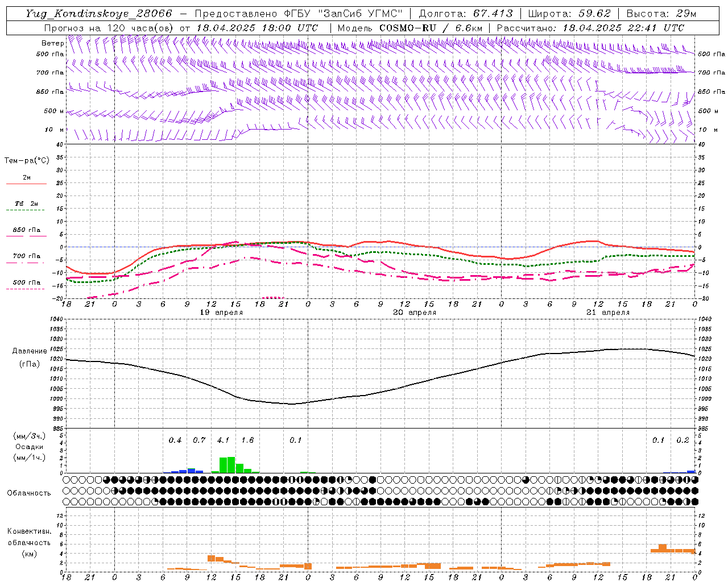Click the calculation time Рассчитано: 18.04.2025 22:41 UTC
This screenshot has width=728, height=582.
[x=590, y=28]
